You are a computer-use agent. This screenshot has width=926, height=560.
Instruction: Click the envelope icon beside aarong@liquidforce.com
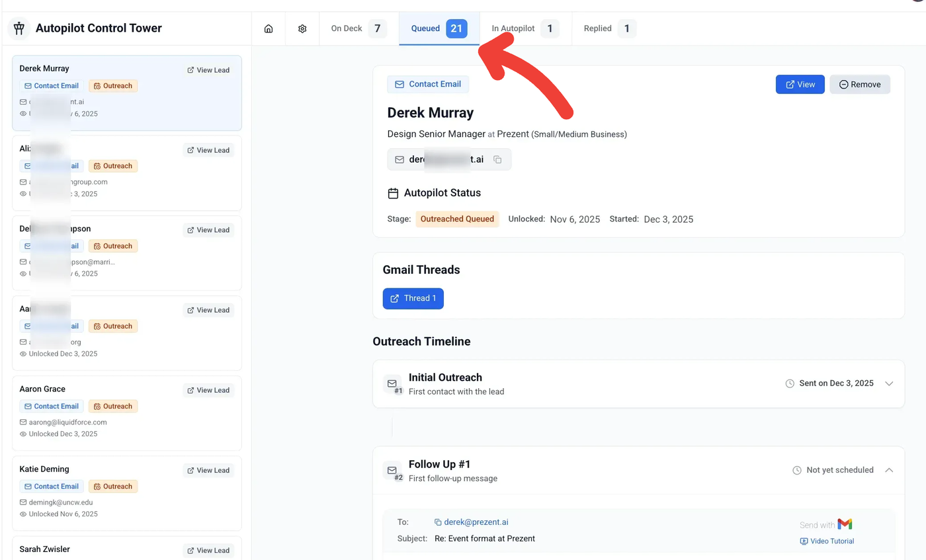23,422
